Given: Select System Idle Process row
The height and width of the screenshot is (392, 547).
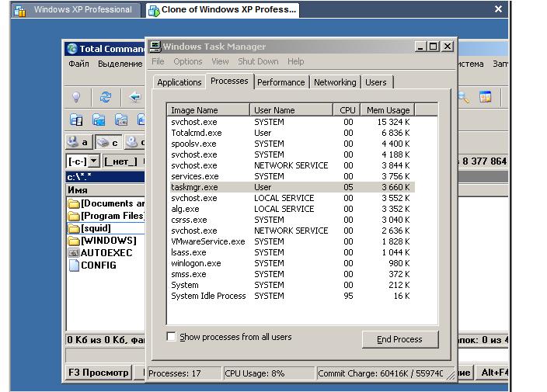Looking at the screenshot, I should (x=291, y=296).
